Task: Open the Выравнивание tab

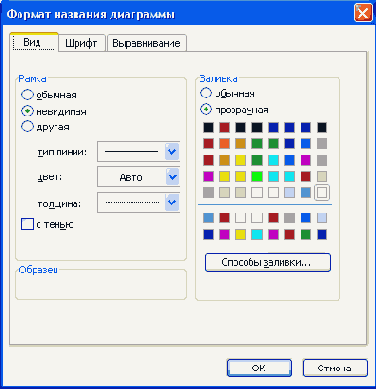Action: coord(146,43)
